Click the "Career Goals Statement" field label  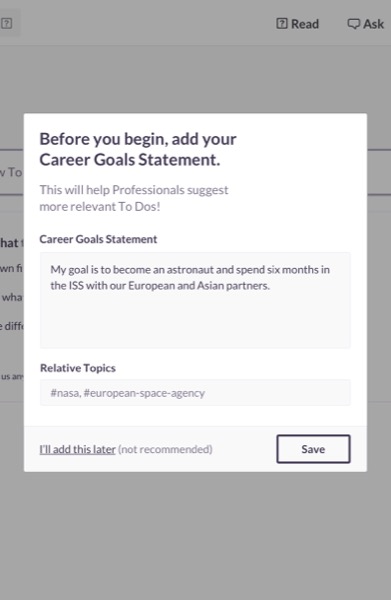tap(98, 239)
